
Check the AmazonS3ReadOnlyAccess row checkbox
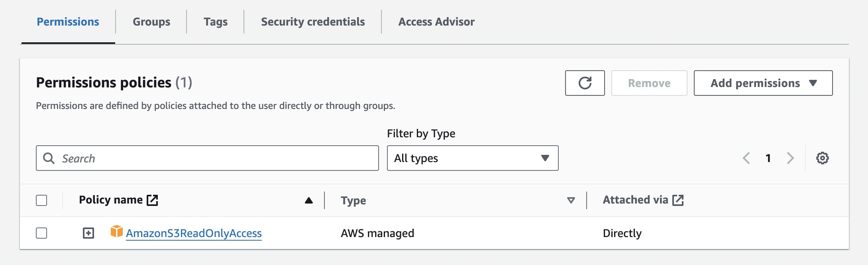(x=41, y=233)
